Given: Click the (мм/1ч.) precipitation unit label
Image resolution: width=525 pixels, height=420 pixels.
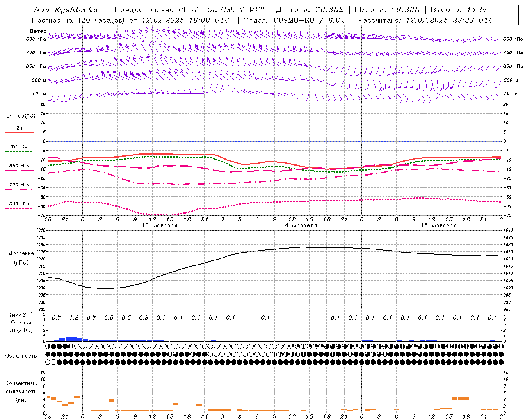Looking at the screenshot, I should click(21, 330).
